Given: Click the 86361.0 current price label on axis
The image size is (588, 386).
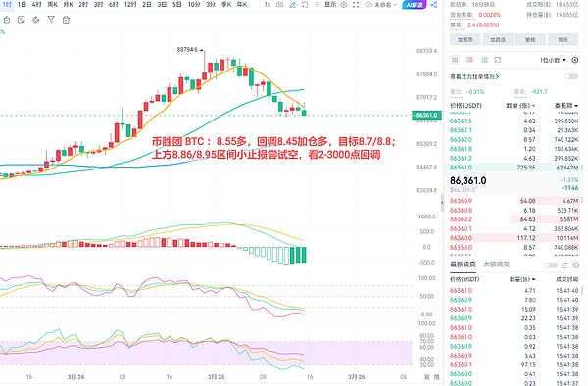Looking at the screenshot, I should (x=426, y=115).
